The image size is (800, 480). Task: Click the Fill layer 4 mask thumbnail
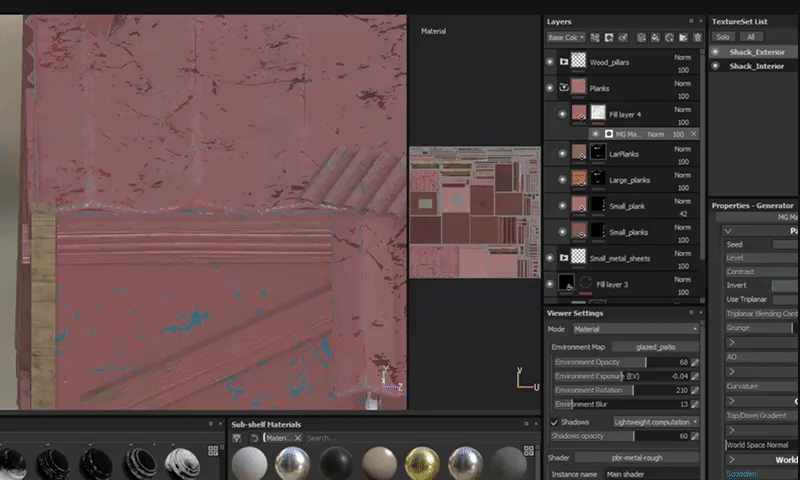tap(598, 113)
